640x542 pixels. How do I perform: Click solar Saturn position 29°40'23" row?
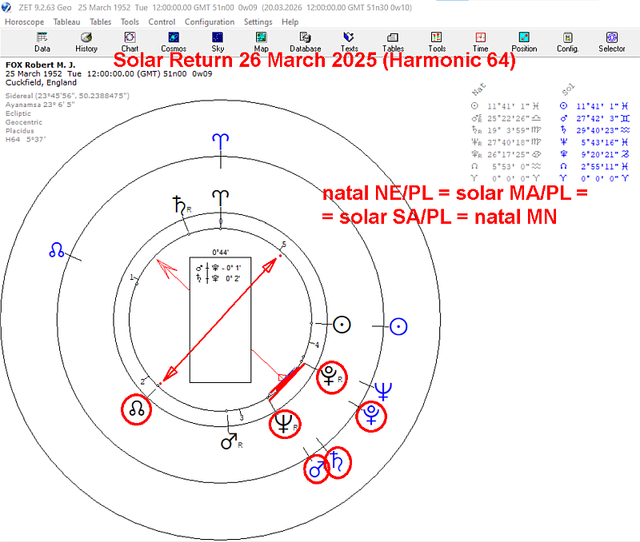[x=594, y=130]
